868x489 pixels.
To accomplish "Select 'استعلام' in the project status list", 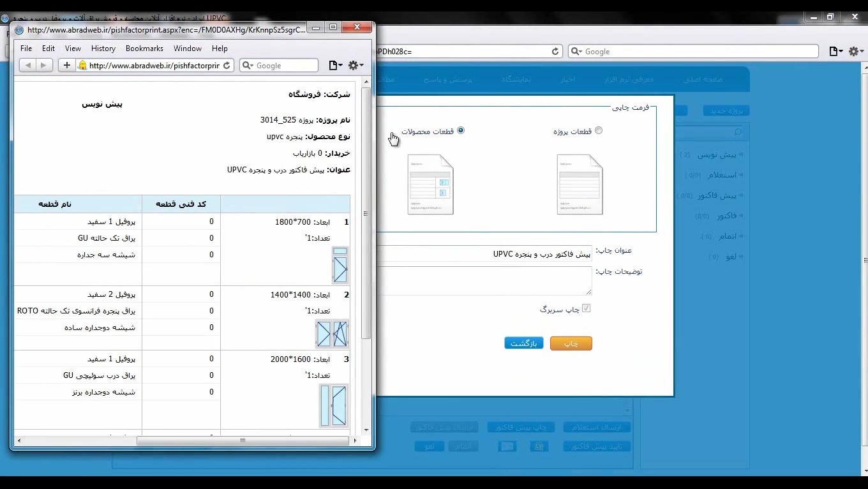I will coord(722,175).
